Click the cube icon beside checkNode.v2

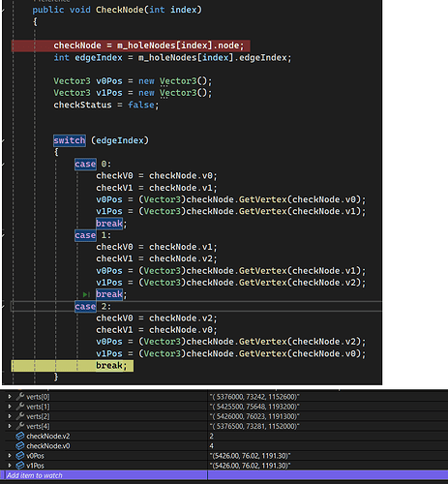pos(20,437)
